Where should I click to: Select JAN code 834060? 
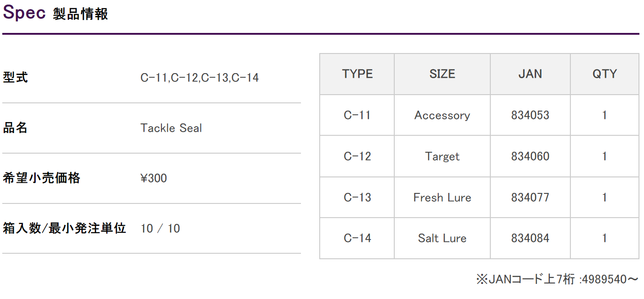[x=530, y=156]
